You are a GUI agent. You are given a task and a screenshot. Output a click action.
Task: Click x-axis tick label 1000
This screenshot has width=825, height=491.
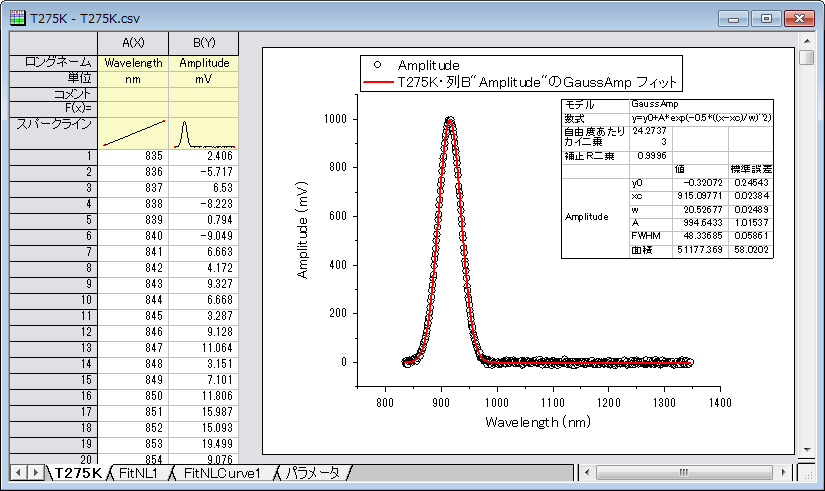click(x=497, y=403)
